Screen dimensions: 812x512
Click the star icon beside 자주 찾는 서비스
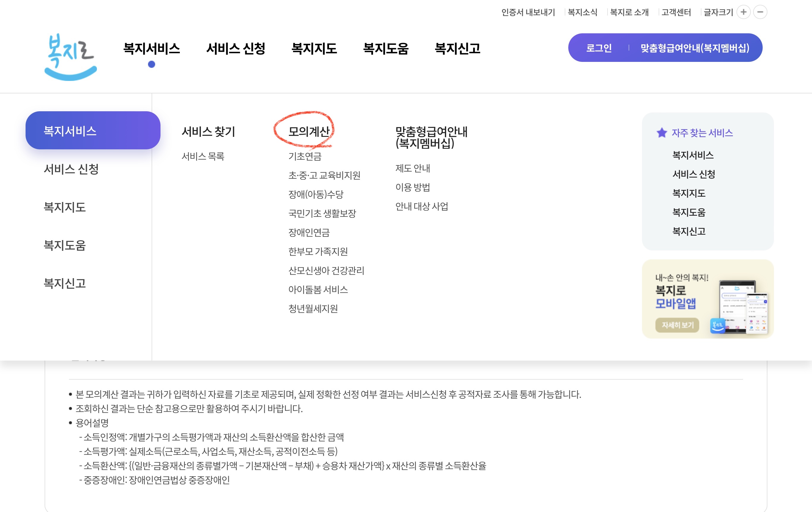pyautogui.click(x=662, y=133)
